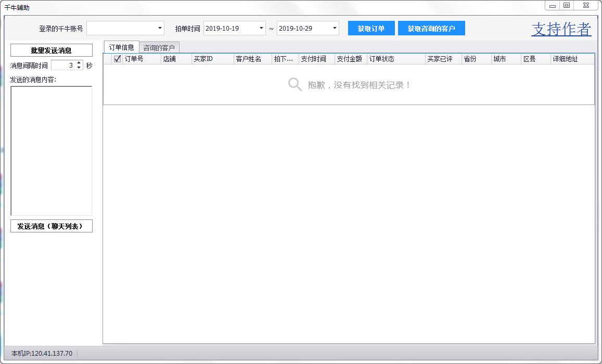Open the 支持作者 link
Viewport: 602px width, 364px height.
click(561, 29)
